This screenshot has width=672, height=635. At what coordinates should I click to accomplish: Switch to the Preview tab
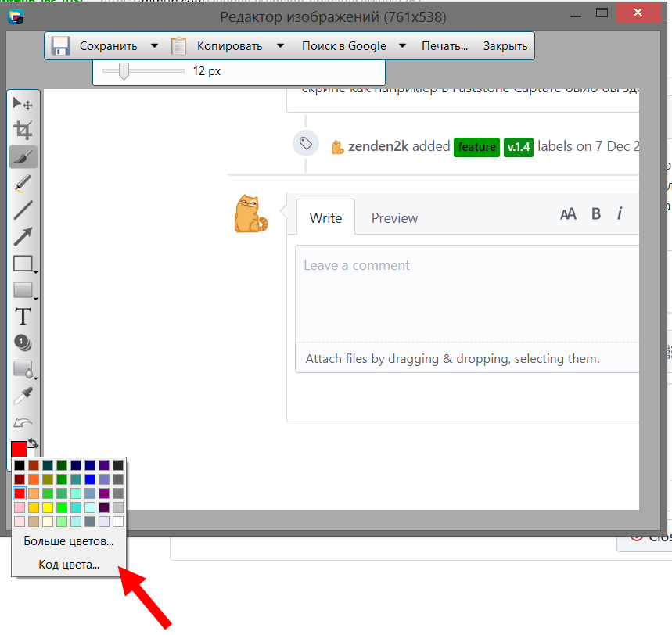pyautogui.click(x=394, y=218)
